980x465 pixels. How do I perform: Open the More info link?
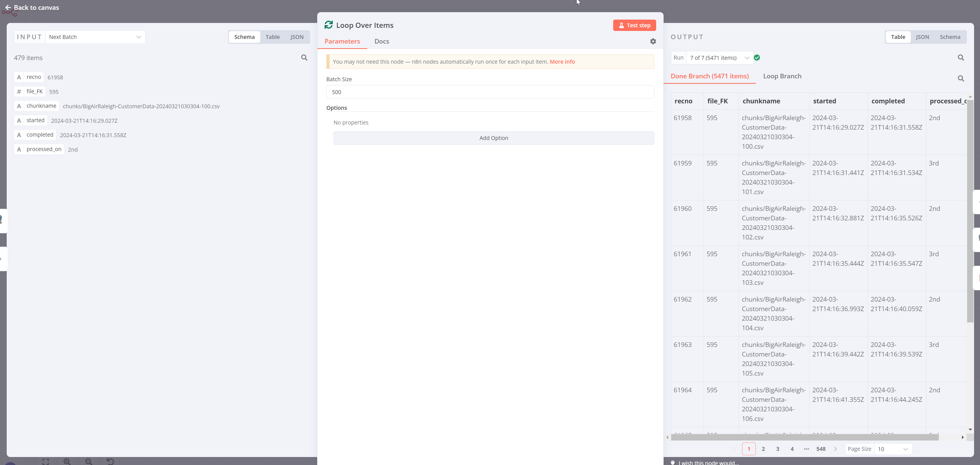click(562, 62)
